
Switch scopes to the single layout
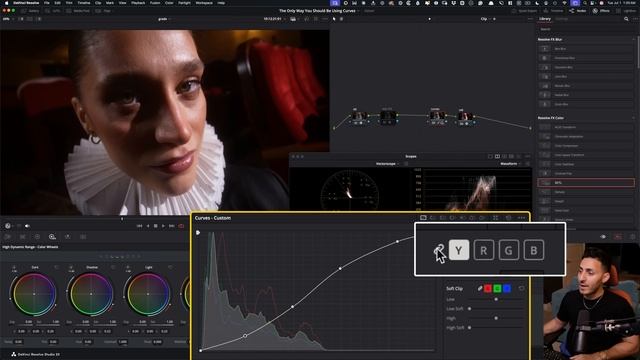(490, 156)
